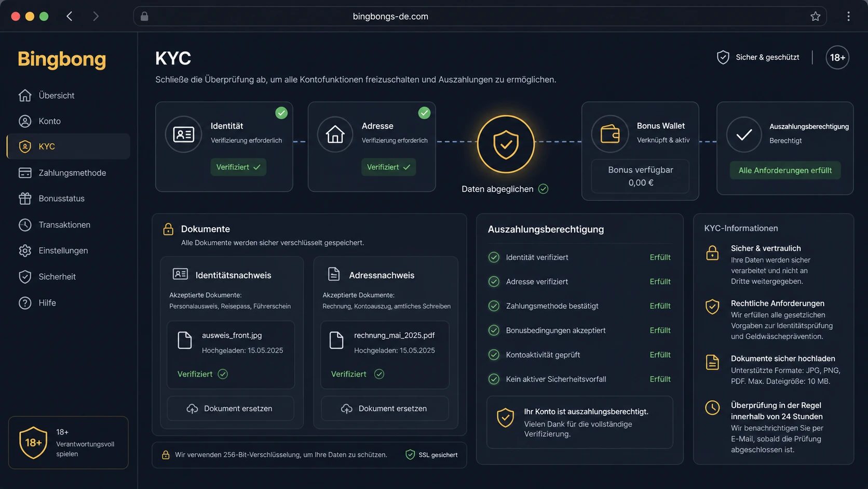This screenshot has height=489, width=868.
Task: Open the Übersicht sidebar item
Action: click(69, 96)
